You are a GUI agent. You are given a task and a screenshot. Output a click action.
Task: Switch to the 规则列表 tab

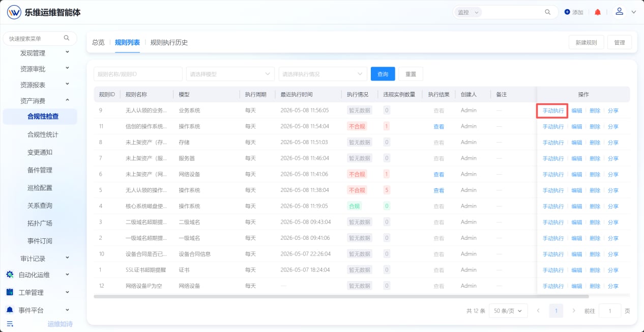coord(127,42)
